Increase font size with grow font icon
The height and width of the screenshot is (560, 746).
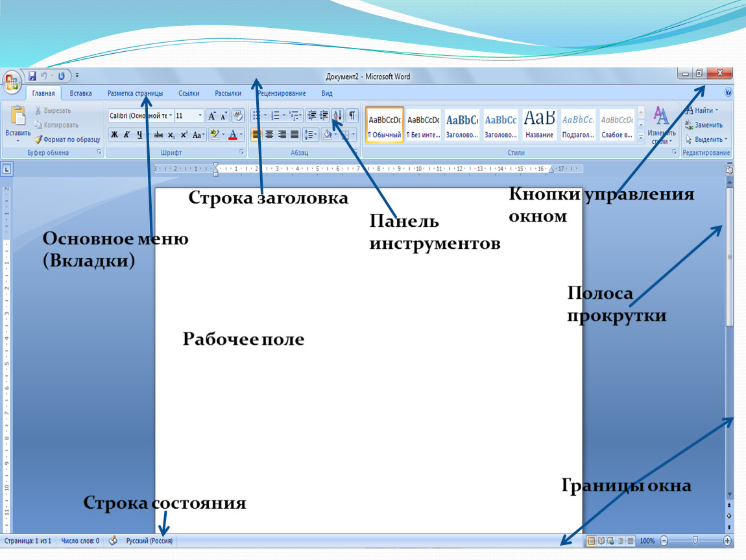[212, 115]
